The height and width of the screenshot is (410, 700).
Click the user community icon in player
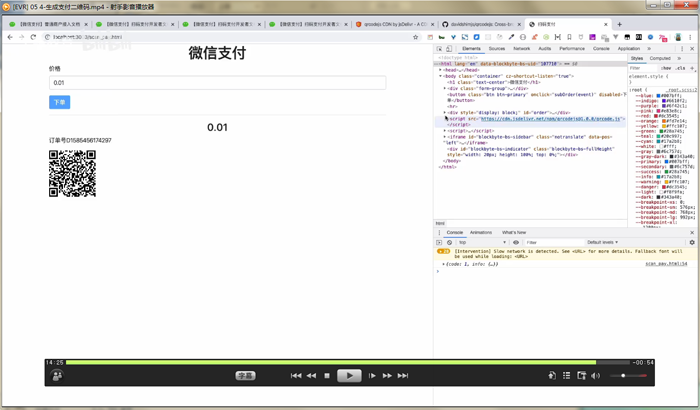(57, 376)
